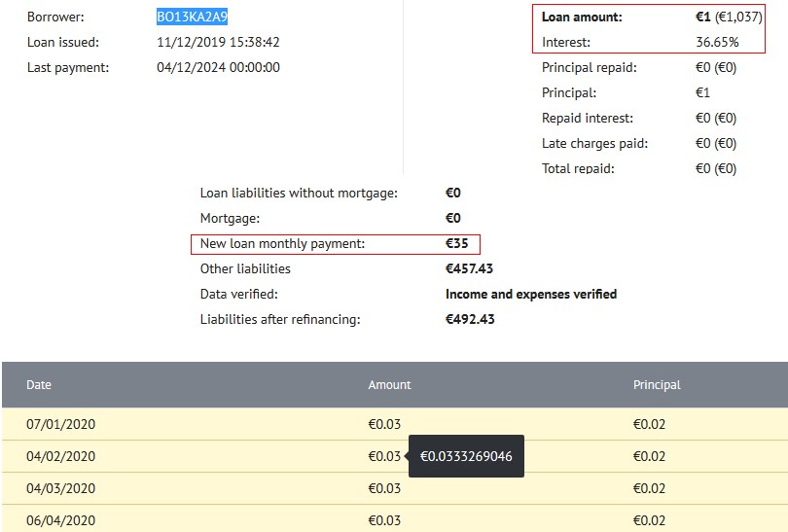Select the 06/04/2020 payment row date
788x532 pixels.
tap(61, 520)
